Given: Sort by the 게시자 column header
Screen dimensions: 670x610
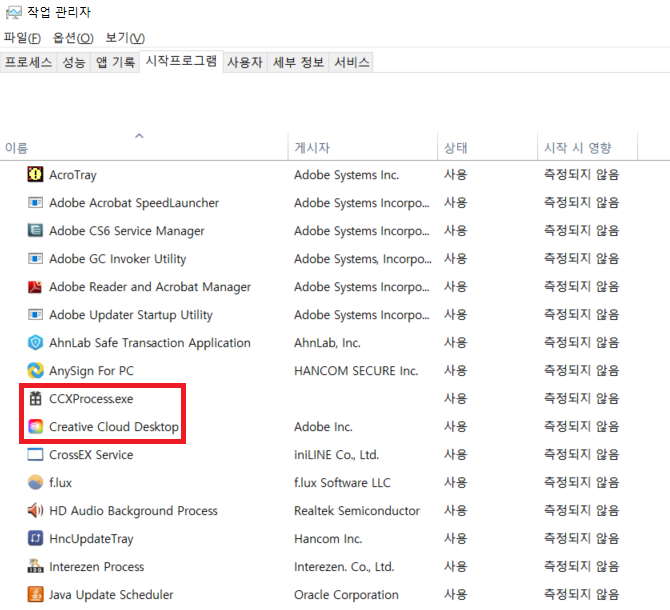Looking at the screenshot, I should [312, 148].
